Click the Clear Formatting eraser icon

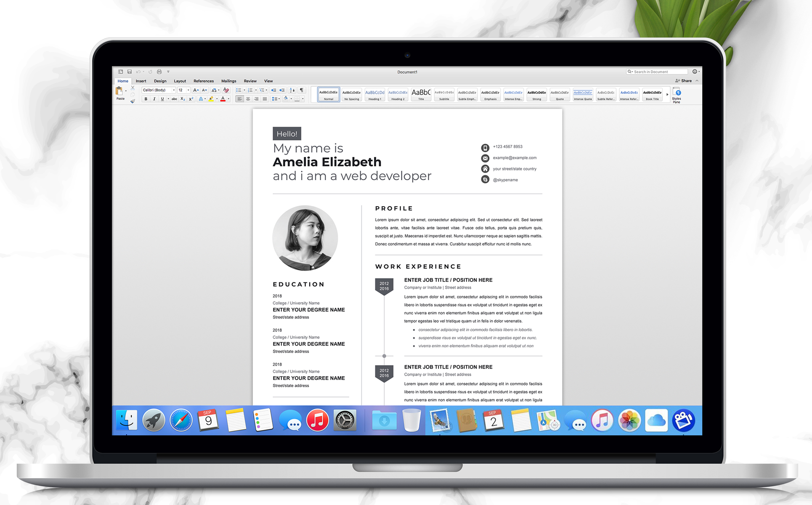click(226, 90)
